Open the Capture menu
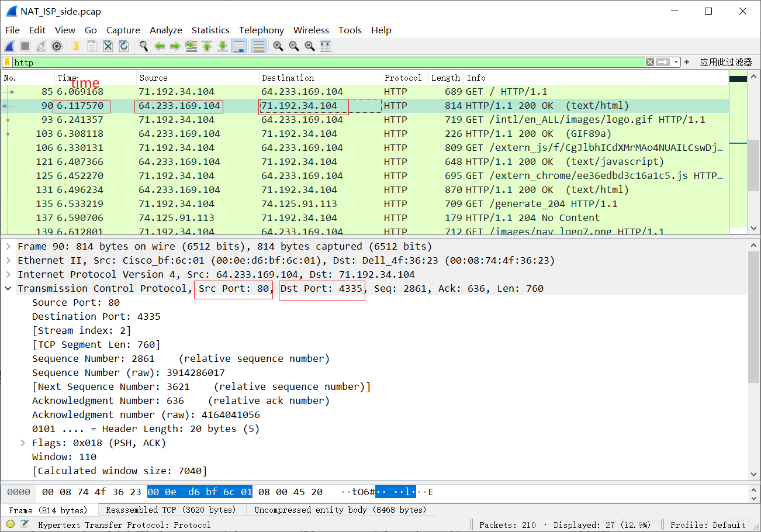 click(123, 30)
